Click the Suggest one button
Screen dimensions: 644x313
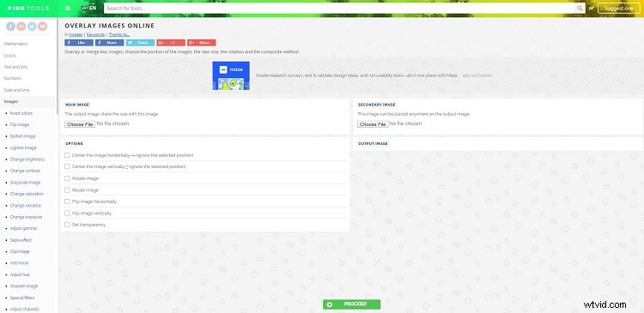tap(619, 9)
